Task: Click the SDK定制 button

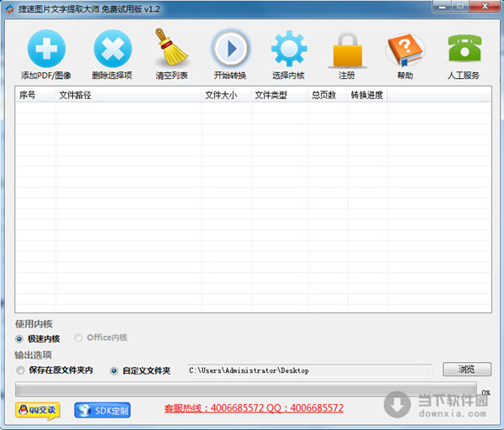Action: pyautogui.click(x=102, y=410)
